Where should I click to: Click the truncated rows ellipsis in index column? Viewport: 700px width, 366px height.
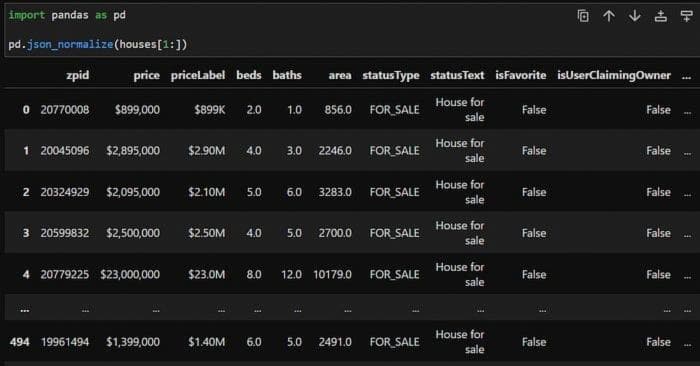(25, 309)
